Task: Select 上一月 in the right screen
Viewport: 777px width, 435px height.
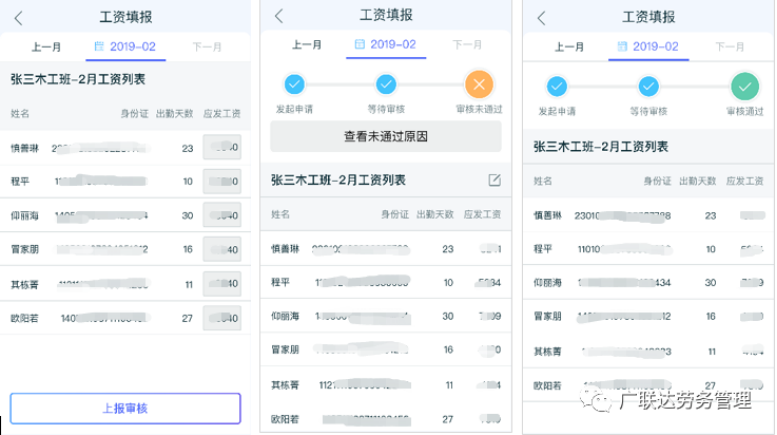Action: [569, 46]
